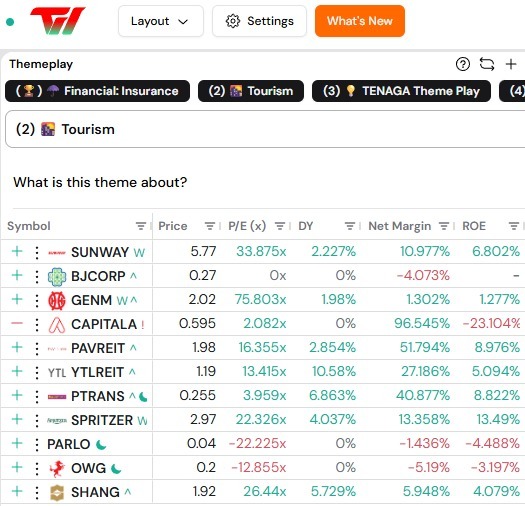
Task: Click the GENM symbol name
Action: pyautogui.click(x=91, y=300)
